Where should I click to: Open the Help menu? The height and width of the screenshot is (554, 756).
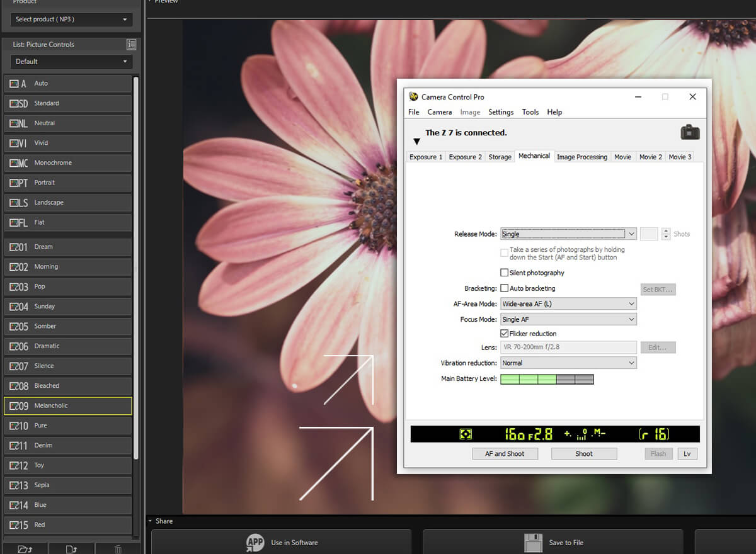[554, 112]
